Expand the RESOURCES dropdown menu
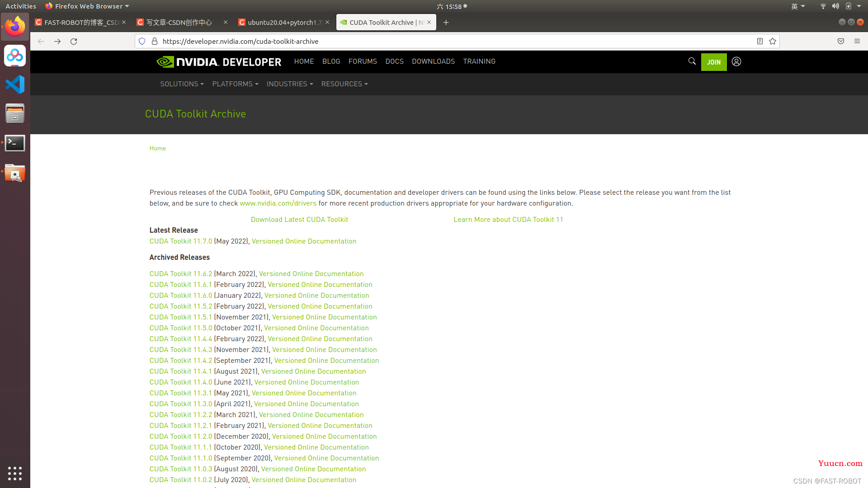This screenshot has height=488, width=868. click(344, 84)
